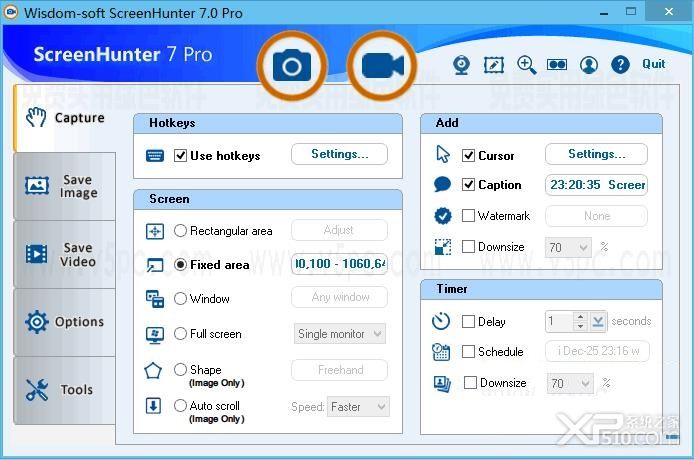Image resolution: width=694 pixels, height=460 pixels.
Task: Switch to the Options tab
Action: 65,322
